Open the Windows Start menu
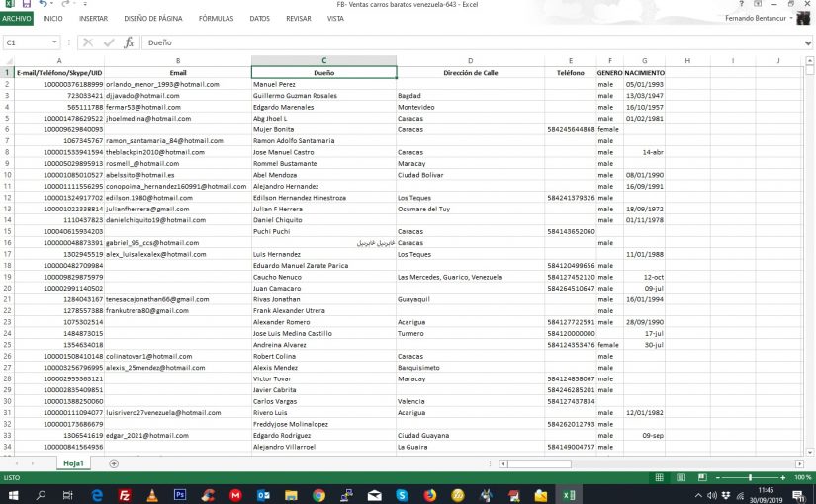This screenshot has height=504, width=816. pyautogui.click(x=13, y=495)
